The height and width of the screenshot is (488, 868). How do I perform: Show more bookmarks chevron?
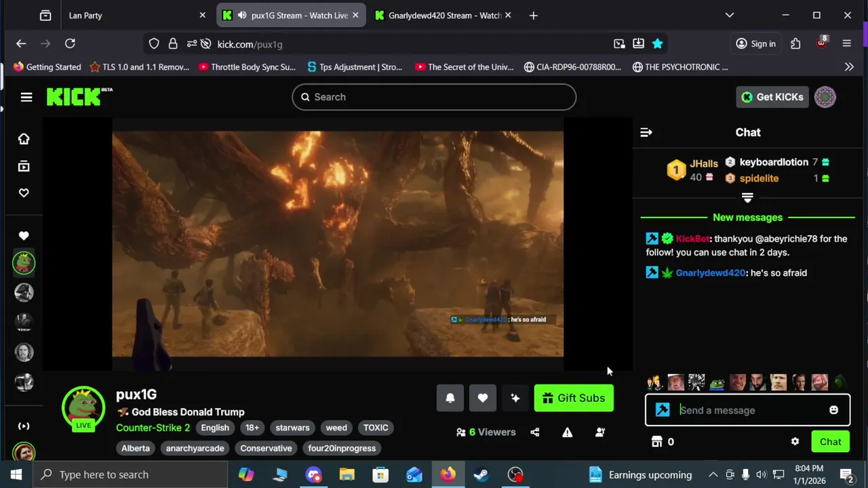point(849,67)
